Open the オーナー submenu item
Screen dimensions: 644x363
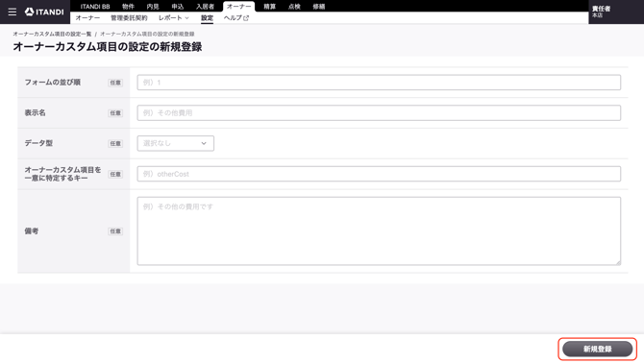pos(87,18)
